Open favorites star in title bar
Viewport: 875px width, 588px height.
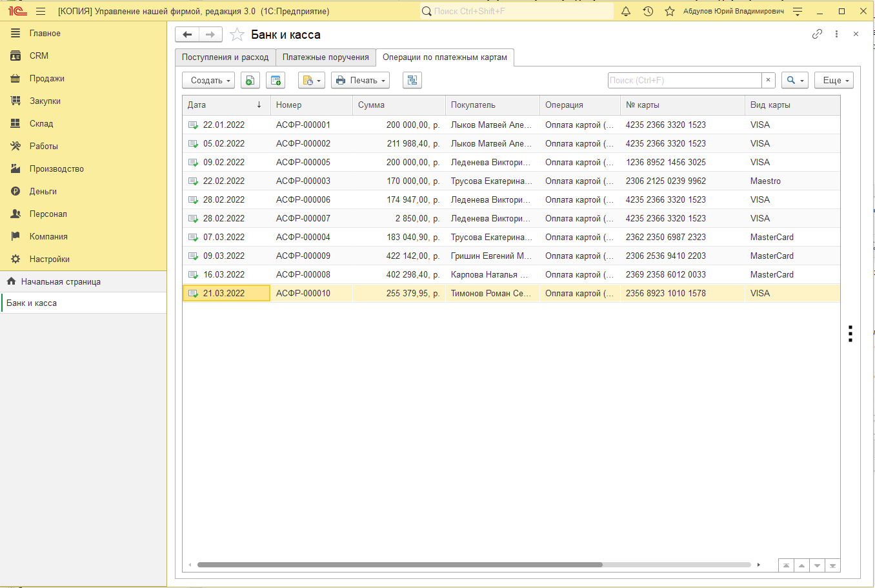coord(670,11)
